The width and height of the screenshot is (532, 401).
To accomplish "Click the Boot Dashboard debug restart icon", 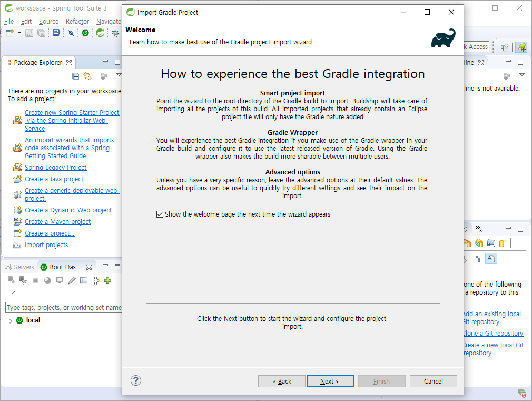I will [x=23, y=280].
